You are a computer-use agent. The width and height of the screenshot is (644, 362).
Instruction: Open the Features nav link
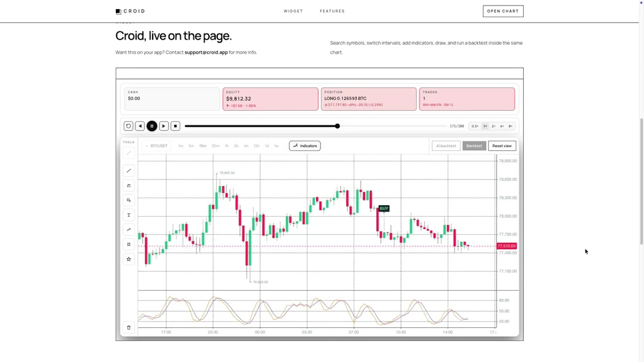pos(332,11)
